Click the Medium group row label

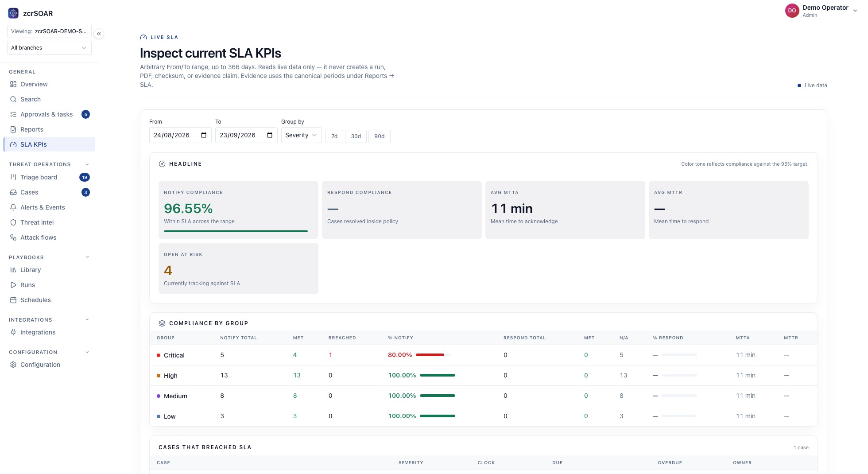175,396
